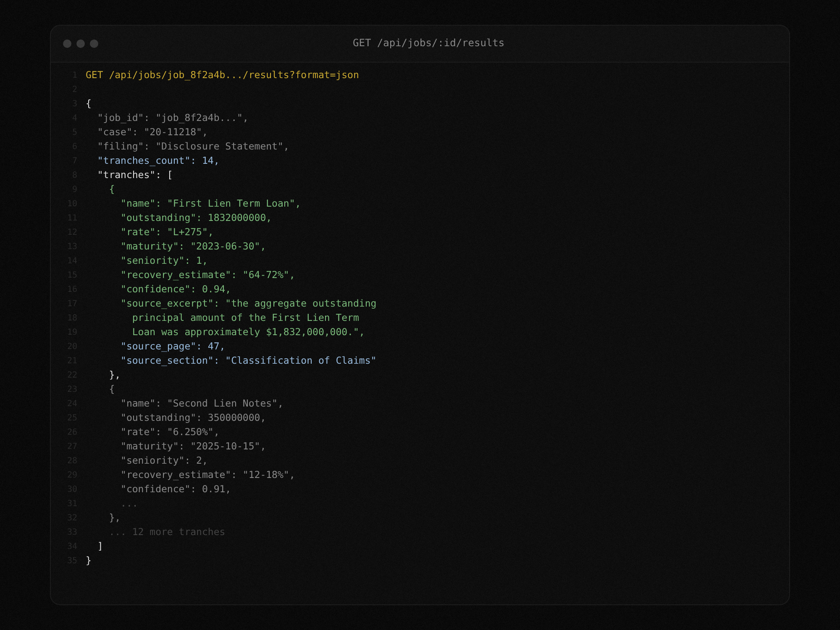Click line number 33 in the gutter

(72, 532)
